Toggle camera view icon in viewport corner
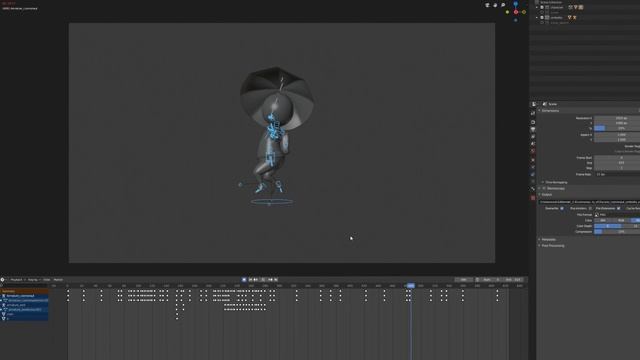The height and width of the screenshot is (360, 640). coord(487,5)
